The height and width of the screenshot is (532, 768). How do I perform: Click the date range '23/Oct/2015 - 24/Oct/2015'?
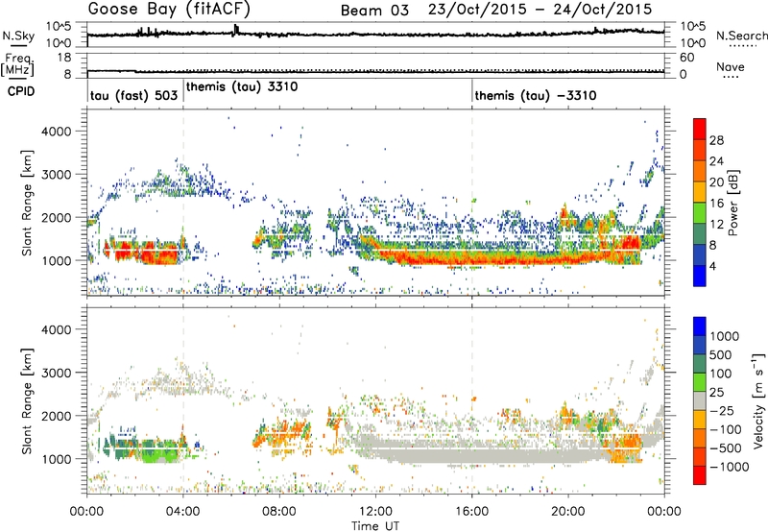(540, 10)
